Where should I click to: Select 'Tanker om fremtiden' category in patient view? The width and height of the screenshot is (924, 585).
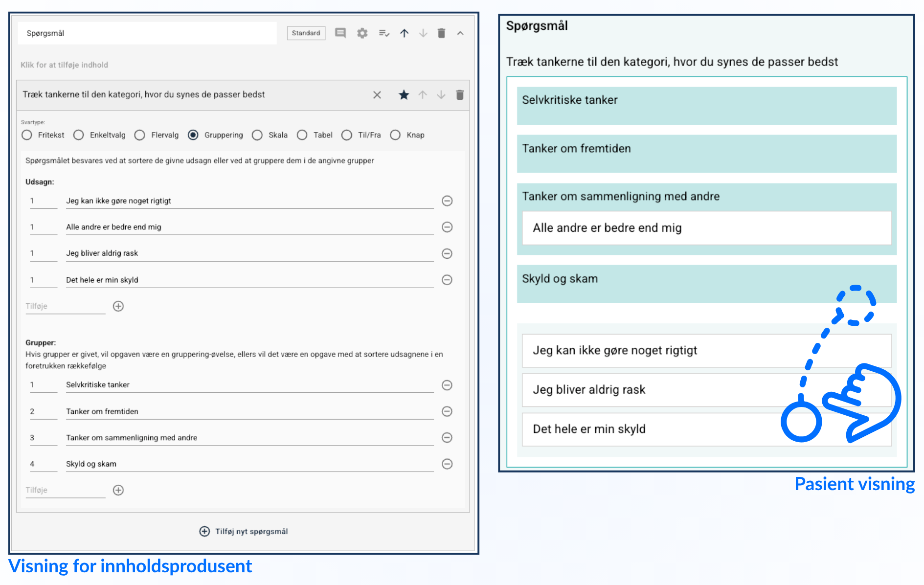pyautogui.click(x=707, y=154)
